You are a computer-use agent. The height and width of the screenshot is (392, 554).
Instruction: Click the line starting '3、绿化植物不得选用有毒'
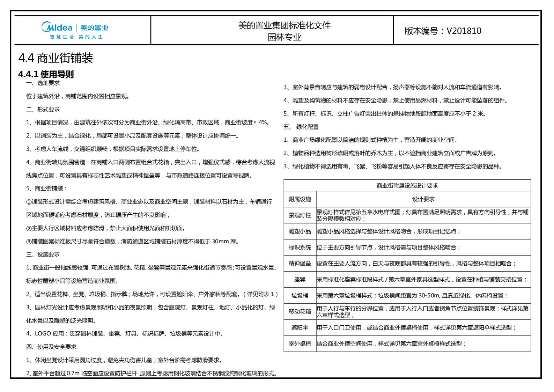[x=393, y=167]
